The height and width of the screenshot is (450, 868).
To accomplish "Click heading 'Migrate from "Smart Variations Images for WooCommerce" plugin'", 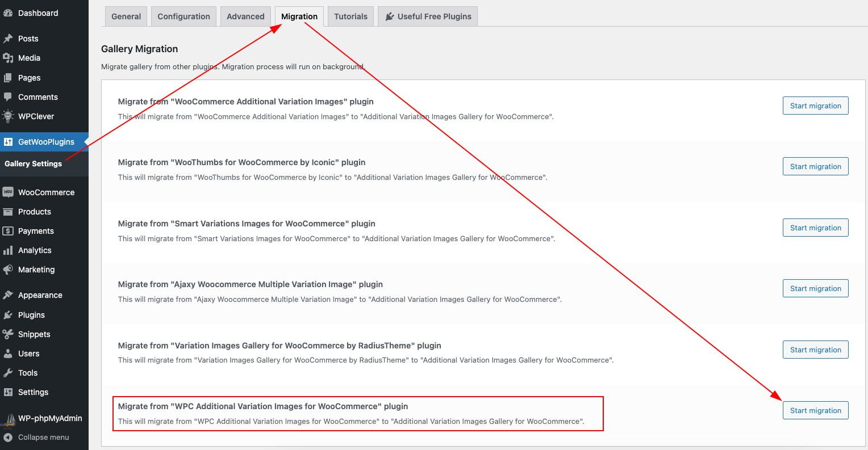I will [247, 224].
